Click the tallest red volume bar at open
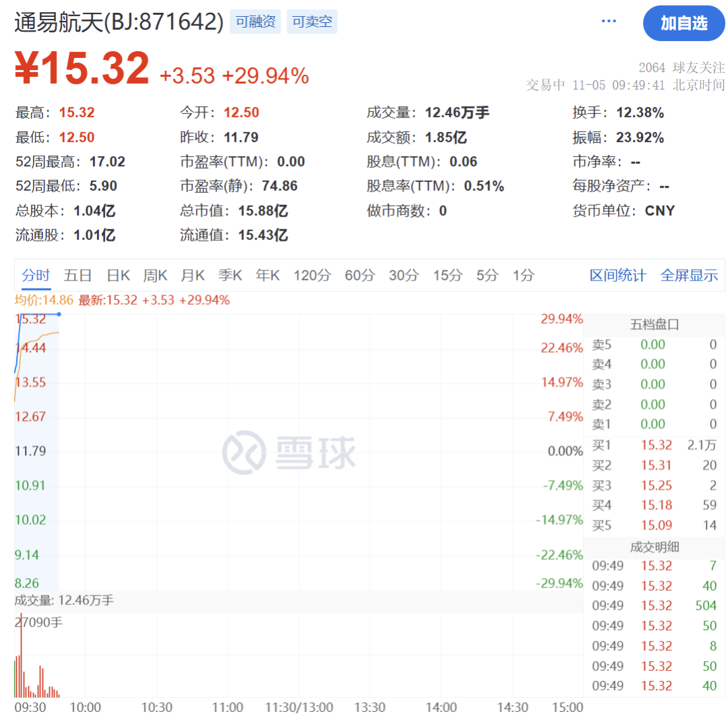Screen dimensions: 728x718 21,655
